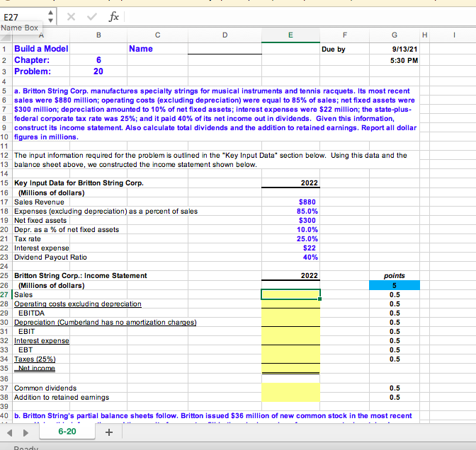Select column D header

click(x=225, y=35)
